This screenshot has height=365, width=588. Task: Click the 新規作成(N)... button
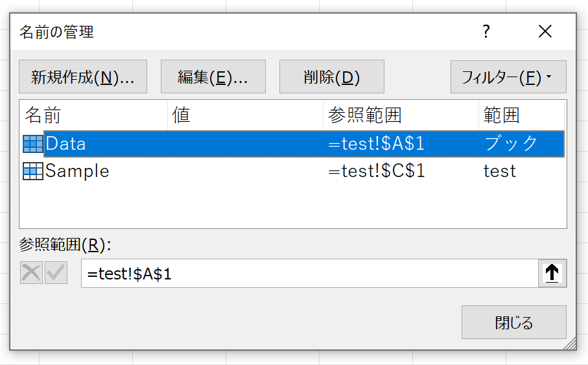pyautogui.click(x=83, y=77)
